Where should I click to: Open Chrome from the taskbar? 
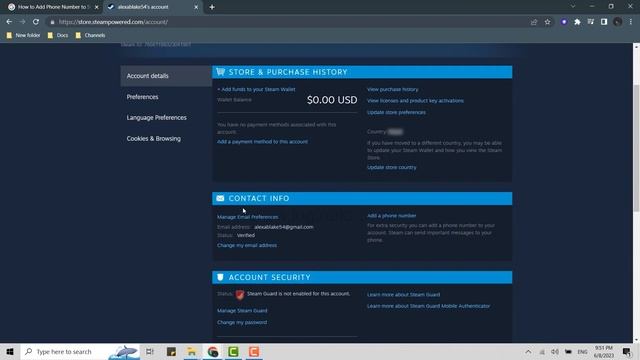[x=213, y=351]
